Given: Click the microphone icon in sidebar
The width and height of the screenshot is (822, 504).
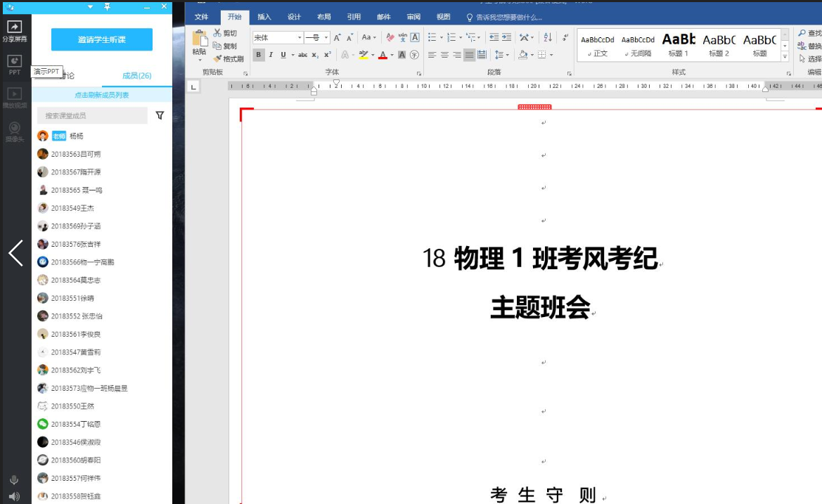Looking at the screenshot, I should [x=14, y=480].
